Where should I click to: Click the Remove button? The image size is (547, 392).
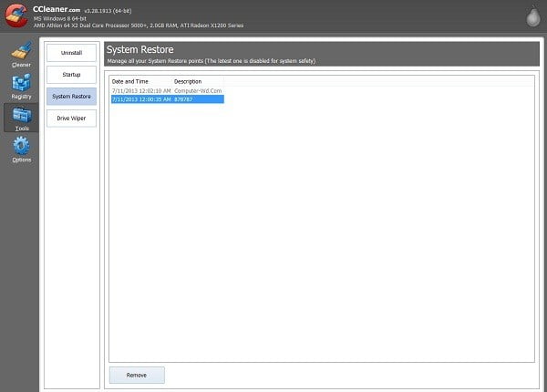[x=137, y=376]
